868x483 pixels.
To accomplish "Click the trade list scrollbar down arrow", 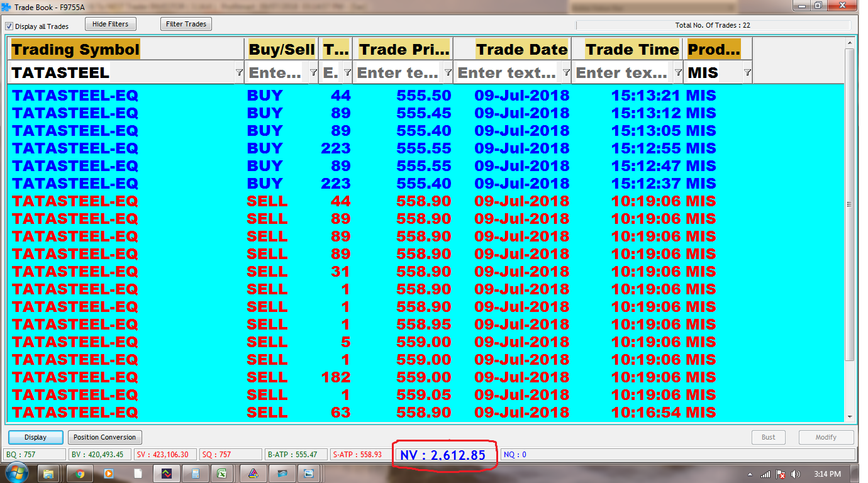I will click(849, 416).
